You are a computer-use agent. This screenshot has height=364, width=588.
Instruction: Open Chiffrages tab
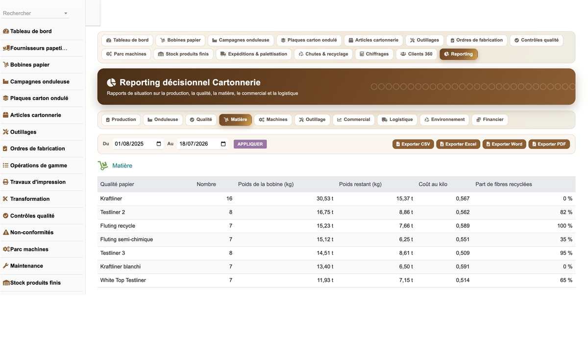374,54
